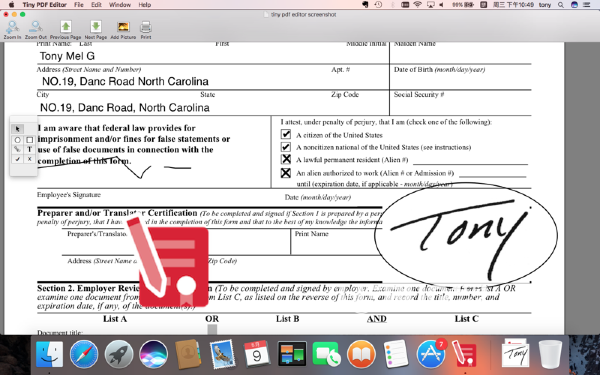Screen dimensions: 600x375
Task: Click the Zoom Out toolbar button
Action: pyautogui.click(x=36, y=30)
